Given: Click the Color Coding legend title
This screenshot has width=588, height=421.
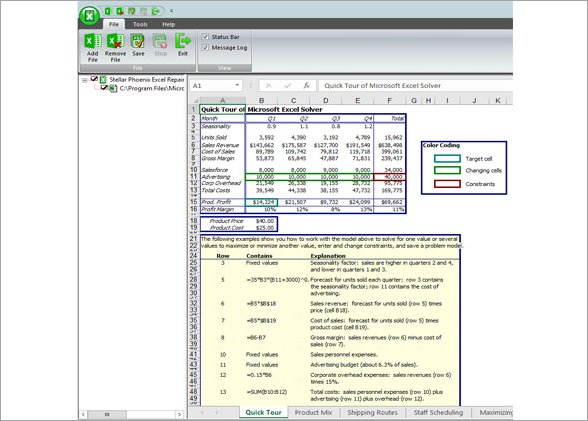Looking at the screenshot, I should pyautogui.click(x=441, y=145).
